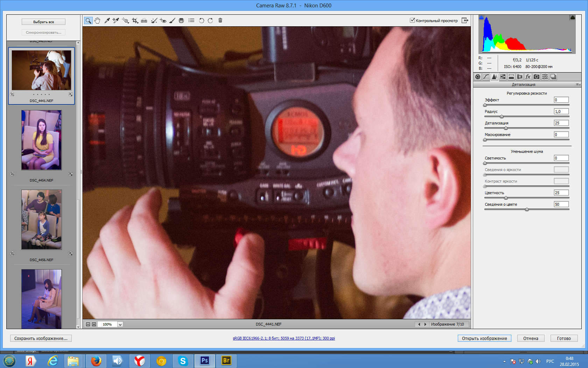This screenshot has height=368, width=588.
Task: Open the Camera Calibration panel tab
Action: point(537,77)
